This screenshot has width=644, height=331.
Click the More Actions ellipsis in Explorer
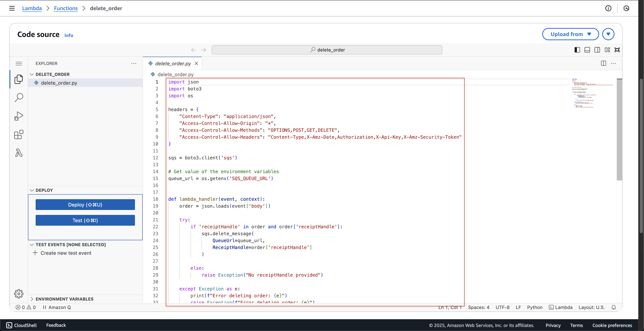[x=133, y=63]
